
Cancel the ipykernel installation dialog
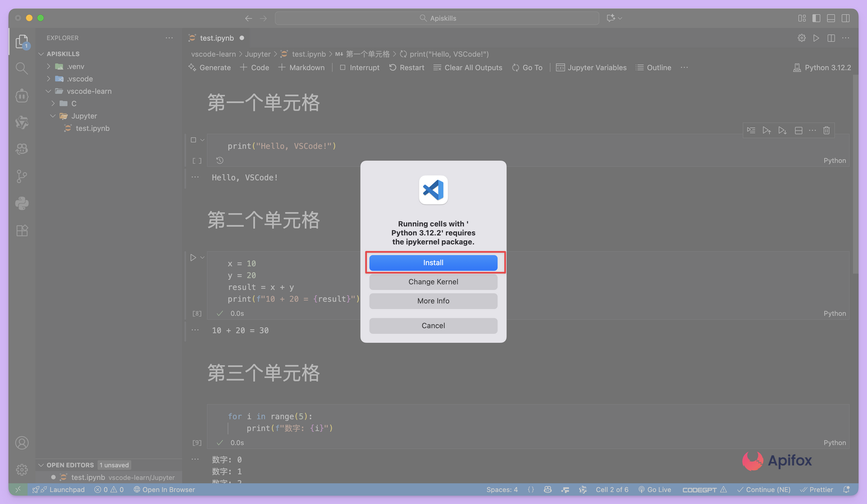point(433,325)
